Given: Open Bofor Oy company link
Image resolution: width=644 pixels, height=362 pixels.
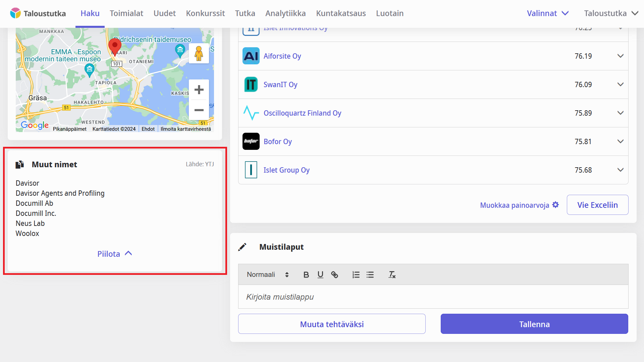Looking at the screenshot, I should point(278,141).
